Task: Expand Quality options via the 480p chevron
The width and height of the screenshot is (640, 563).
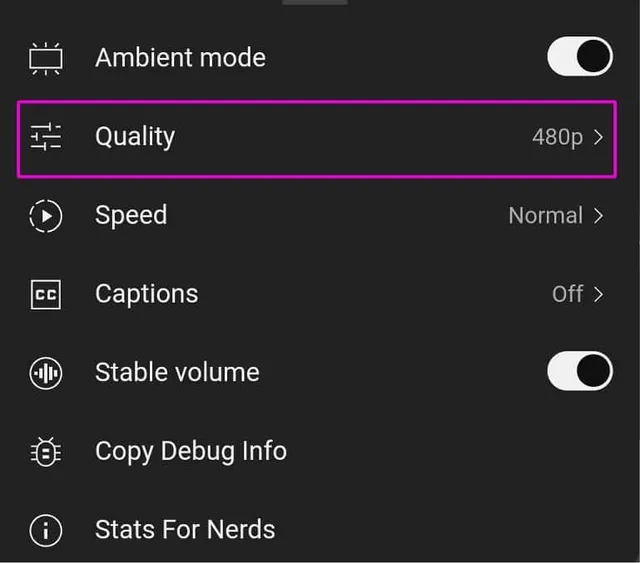Action: click(598, 137)
